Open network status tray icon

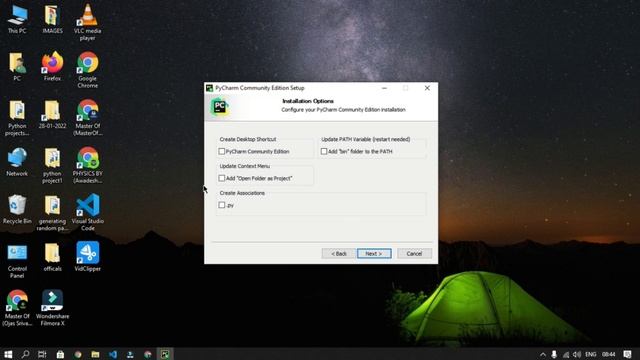[566, 355]
